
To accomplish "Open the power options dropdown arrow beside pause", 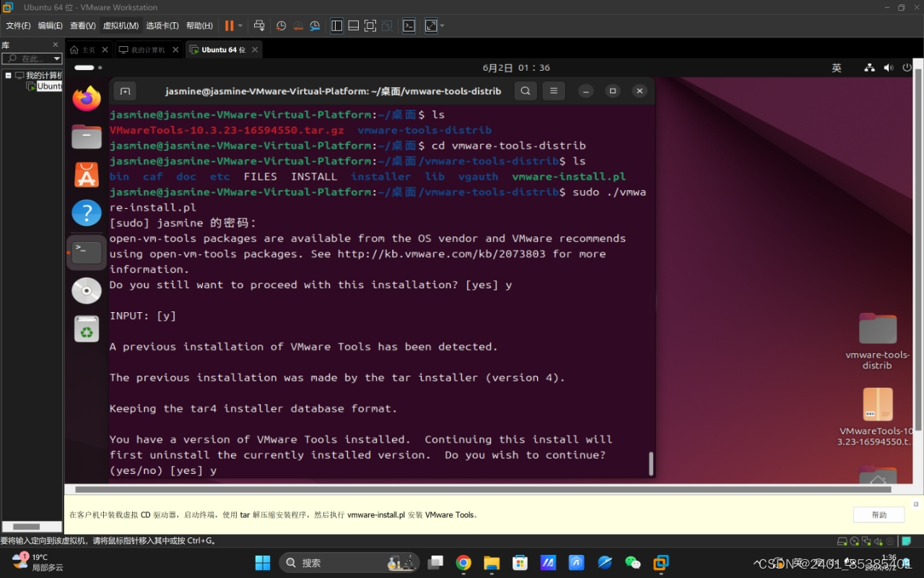I will pos(240,26).
